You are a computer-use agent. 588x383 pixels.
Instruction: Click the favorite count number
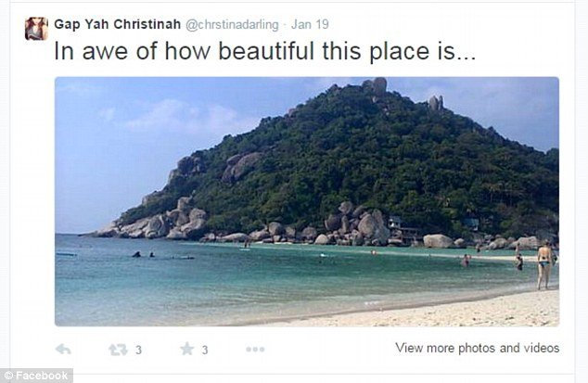pos(205,350)
